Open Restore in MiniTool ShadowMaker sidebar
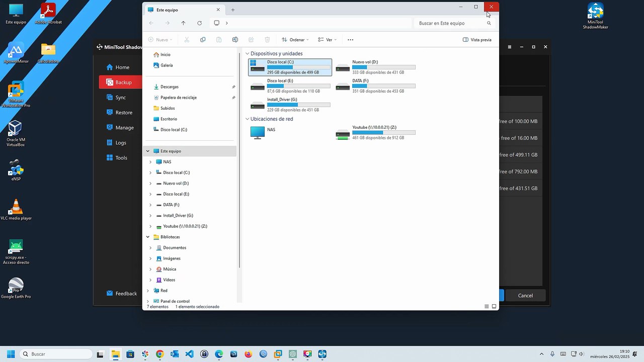The height and width of the screenshot is (362, 644). pyautogui.click(x=119, y=113)
